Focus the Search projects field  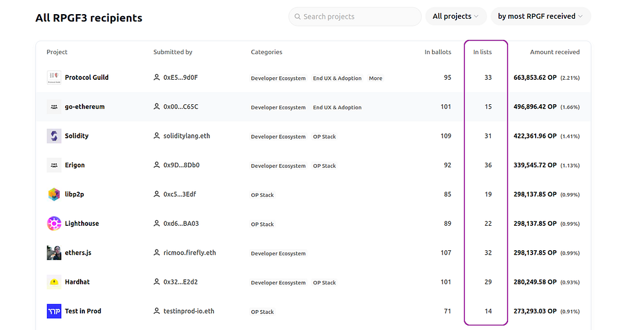pos(355,17)
